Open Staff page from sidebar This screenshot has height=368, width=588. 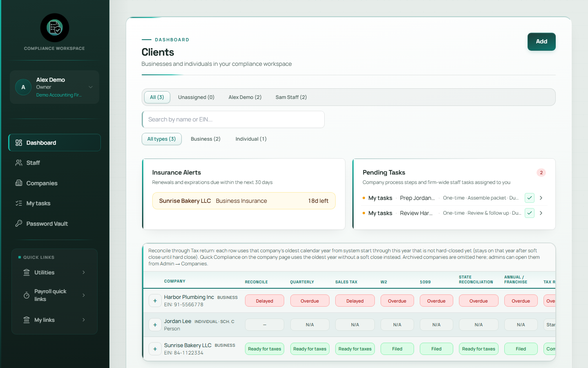54,163
